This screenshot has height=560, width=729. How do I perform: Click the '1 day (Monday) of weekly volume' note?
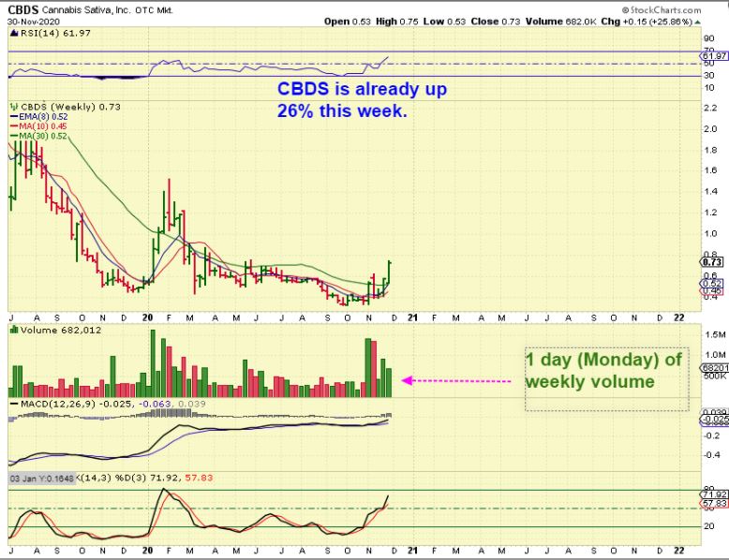604,371
